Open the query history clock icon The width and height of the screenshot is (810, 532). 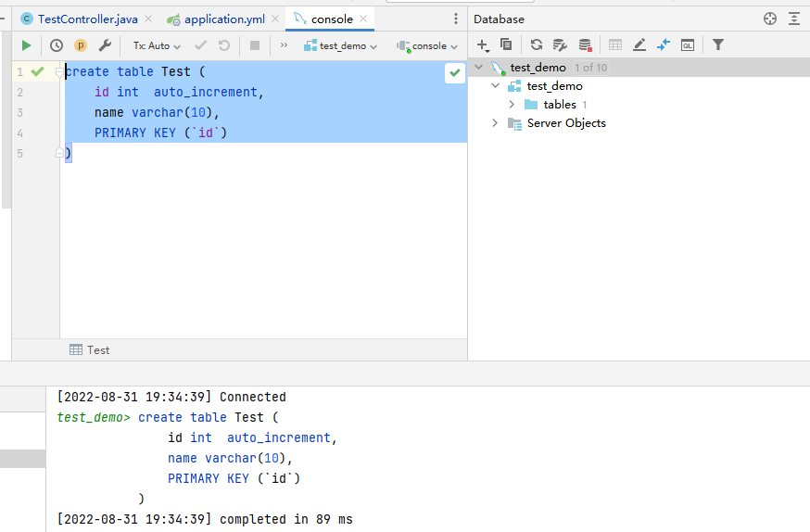(57, 45)
